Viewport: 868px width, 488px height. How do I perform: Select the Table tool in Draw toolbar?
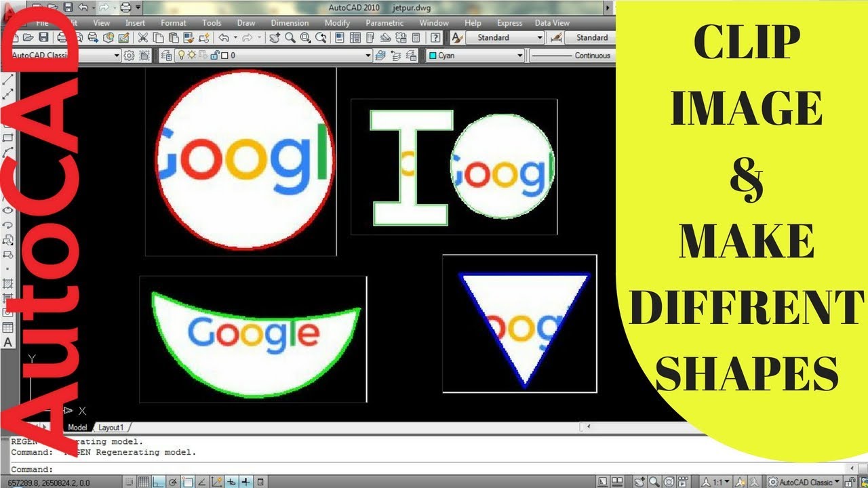point(8,327)
